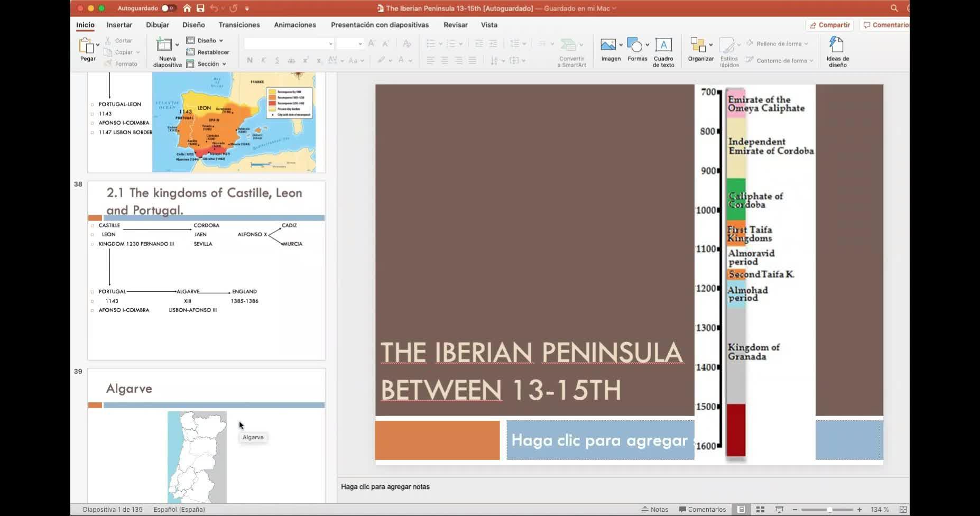Open the Organizar arrange tool

pyautogui.click(x=698, y=45)
